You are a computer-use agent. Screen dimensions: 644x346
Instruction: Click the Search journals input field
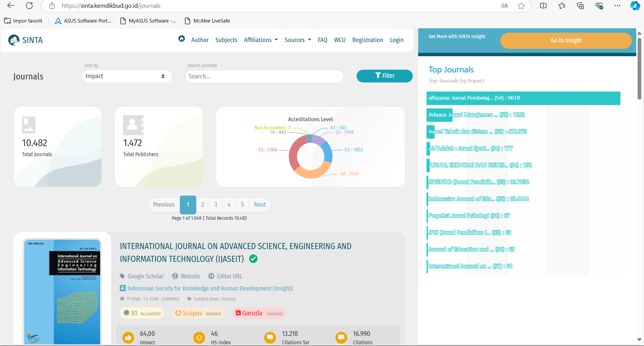[x=264, y=76]
